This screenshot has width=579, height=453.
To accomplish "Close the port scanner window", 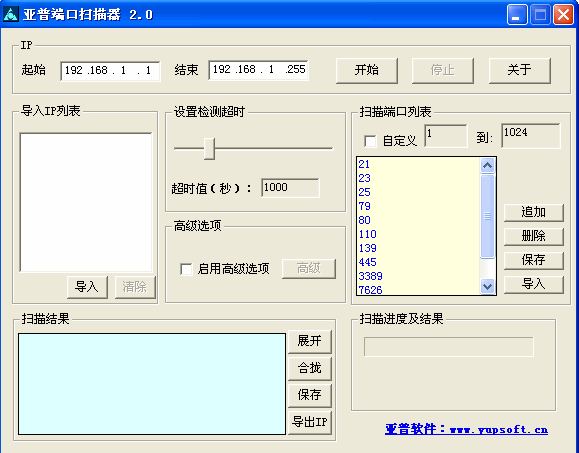I will pyautogui.click(x=563, y=15).
